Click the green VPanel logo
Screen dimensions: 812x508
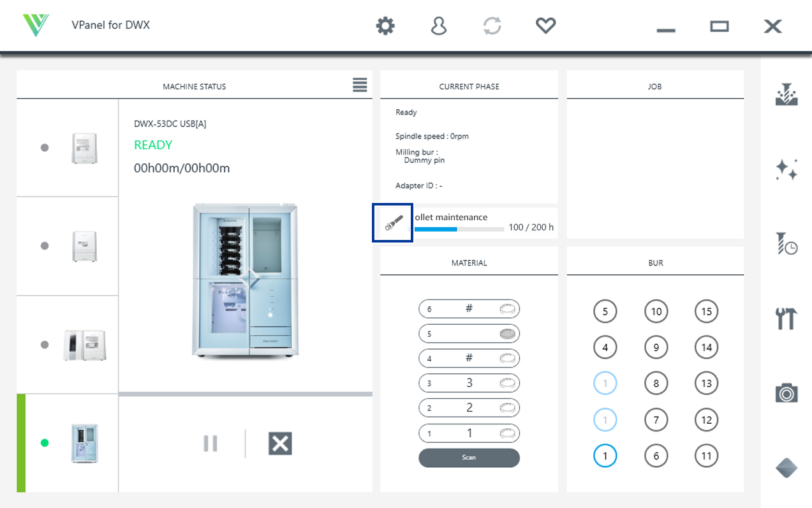click(36, 26)
